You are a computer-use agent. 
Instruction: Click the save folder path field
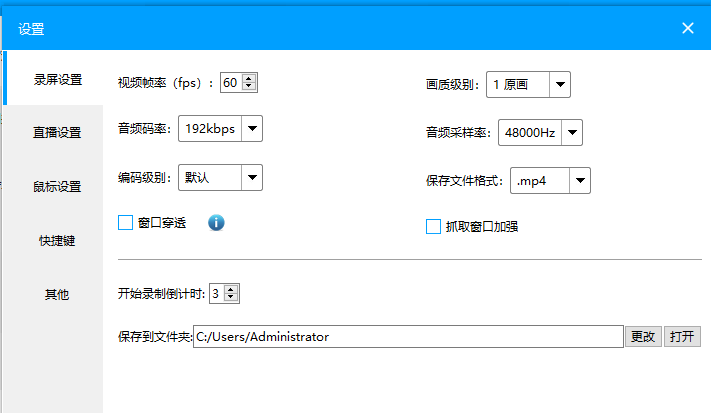pos(408,336)
